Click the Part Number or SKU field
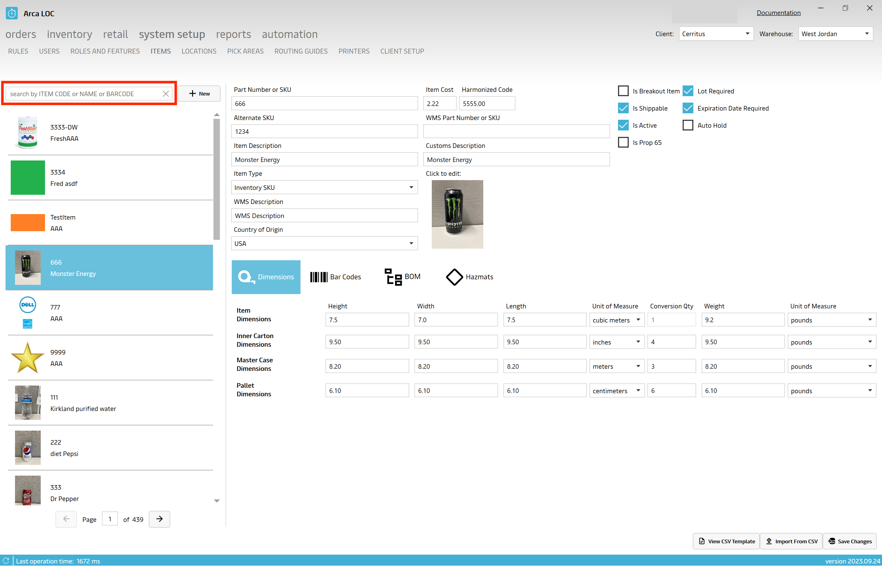Viewport: 882px width, 588px height. point(324,104)
